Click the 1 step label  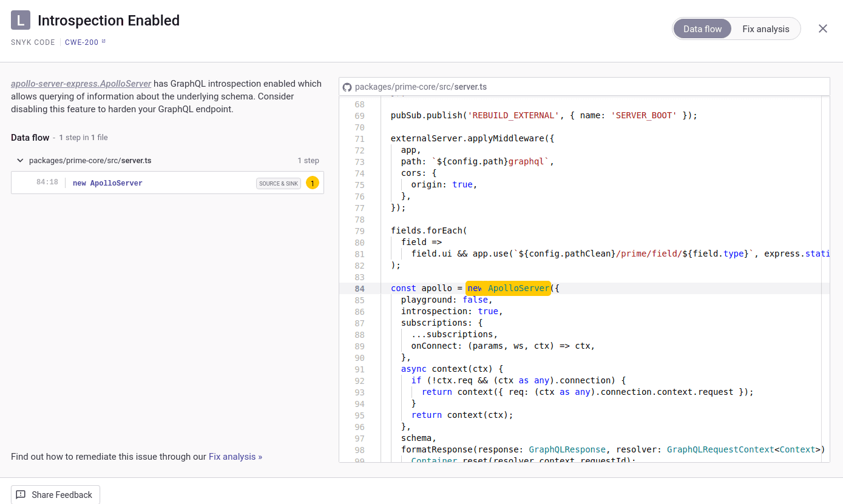coord(308,160)
